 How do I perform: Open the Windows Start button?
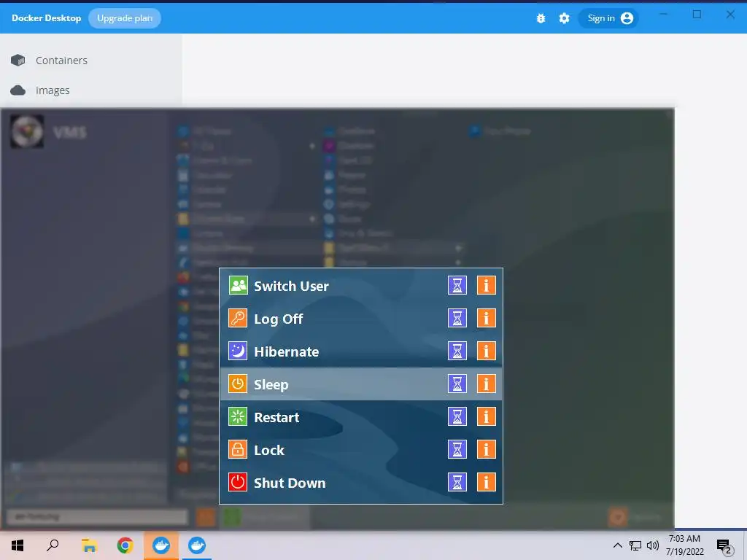coord(18,545)
